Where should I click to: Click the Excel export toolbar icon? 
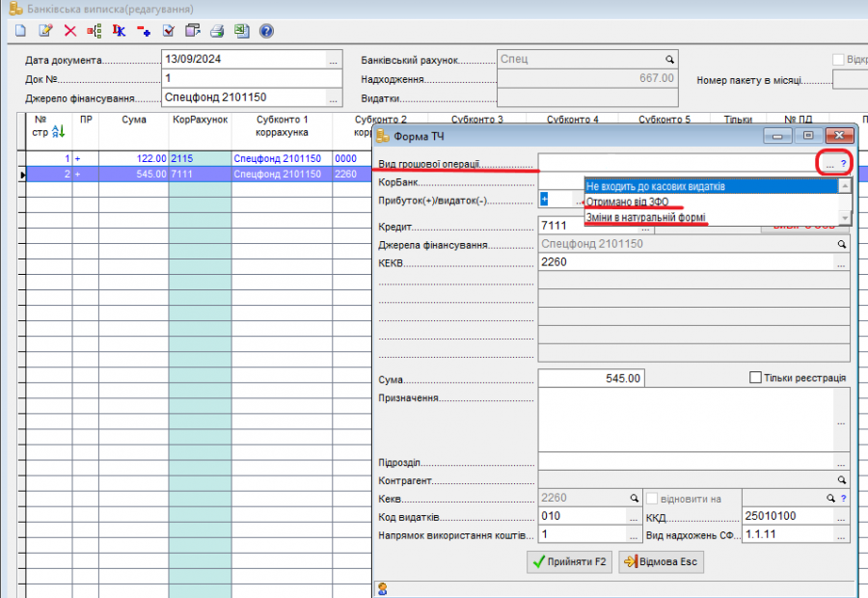(x=241, y=31)
